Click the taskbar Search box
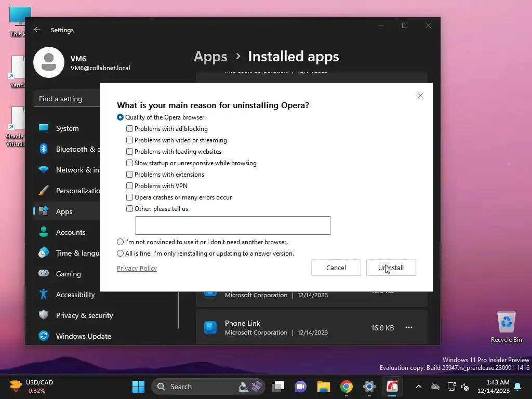The image size is (532, 399). click(x=208, y=387)
